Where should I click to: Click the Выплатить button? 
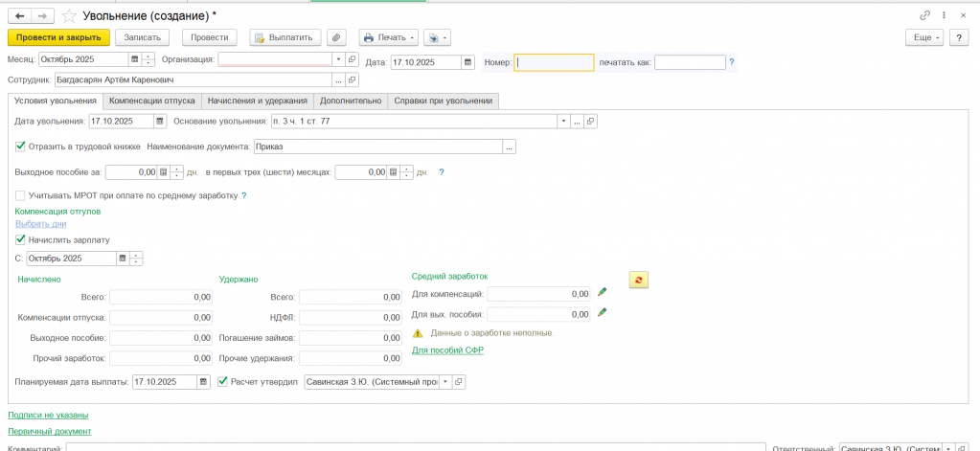coord(285,37)
